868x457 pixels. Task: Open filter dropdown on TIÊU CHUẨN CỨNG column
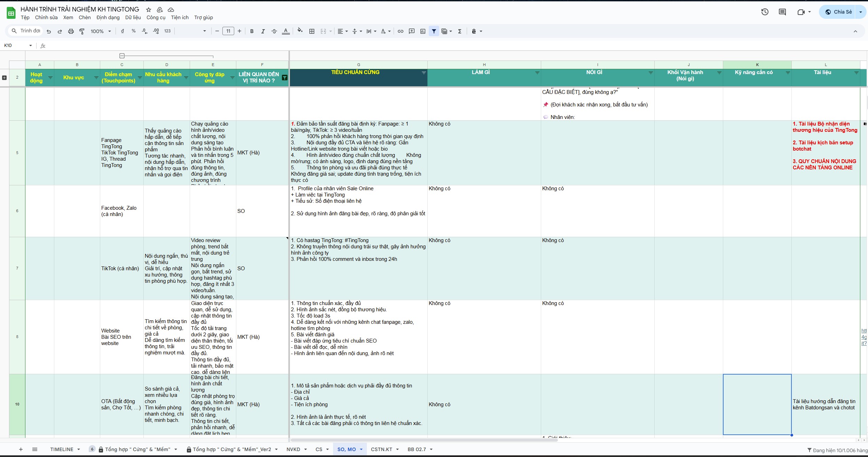click(424, 73)
